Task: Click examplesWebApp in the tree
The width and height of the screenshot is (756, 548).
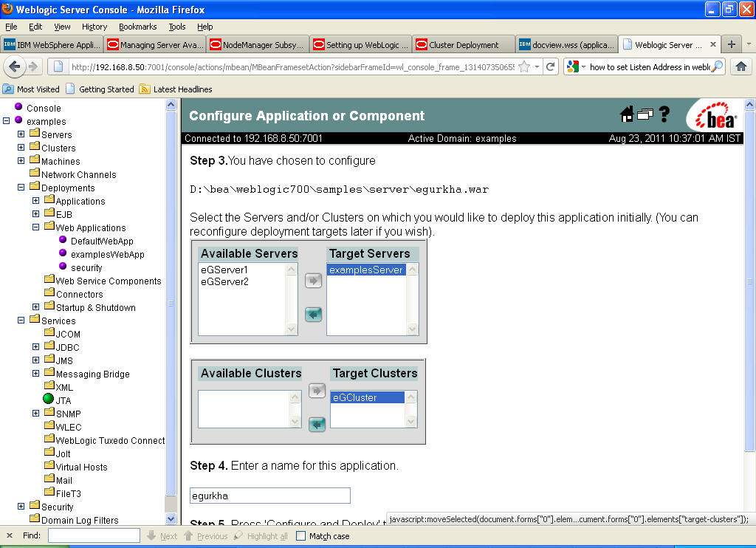Action: [x=108, y=254]
